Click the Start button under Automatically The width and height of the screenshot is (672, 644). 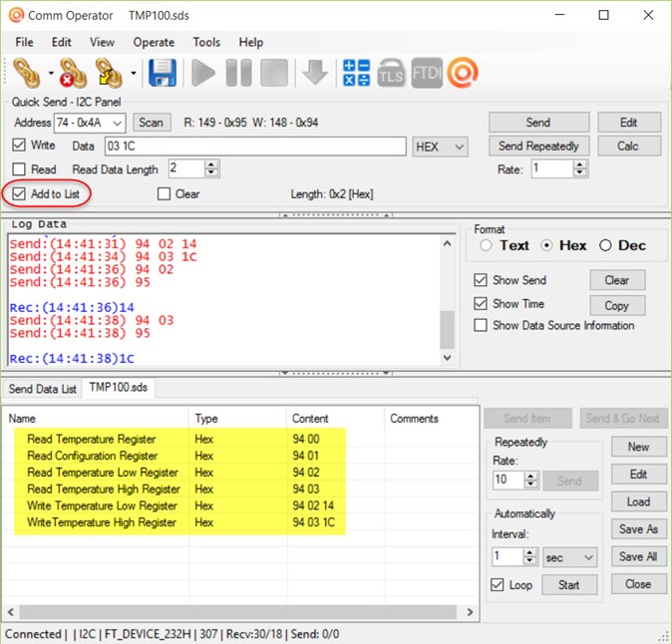[569, 585]
